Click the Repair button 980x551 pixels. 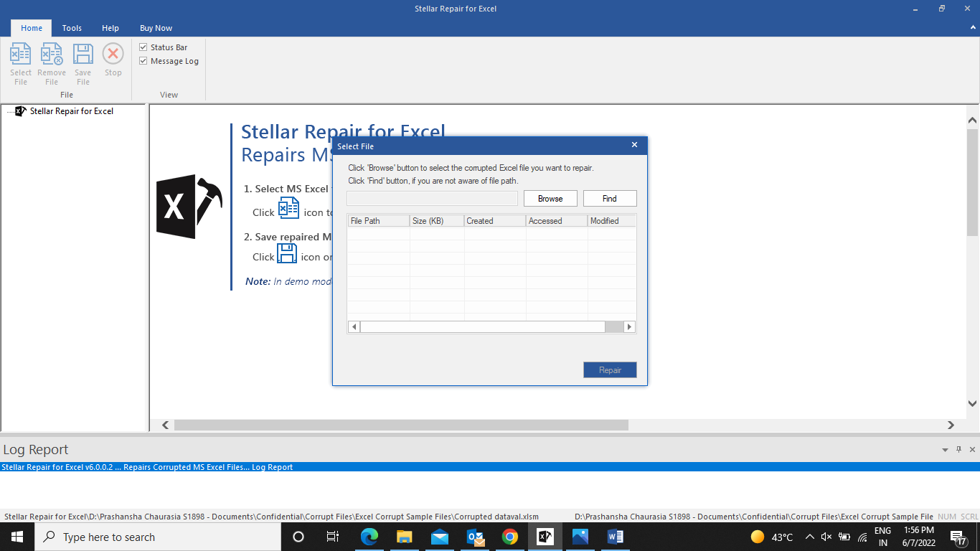(610, 370)
